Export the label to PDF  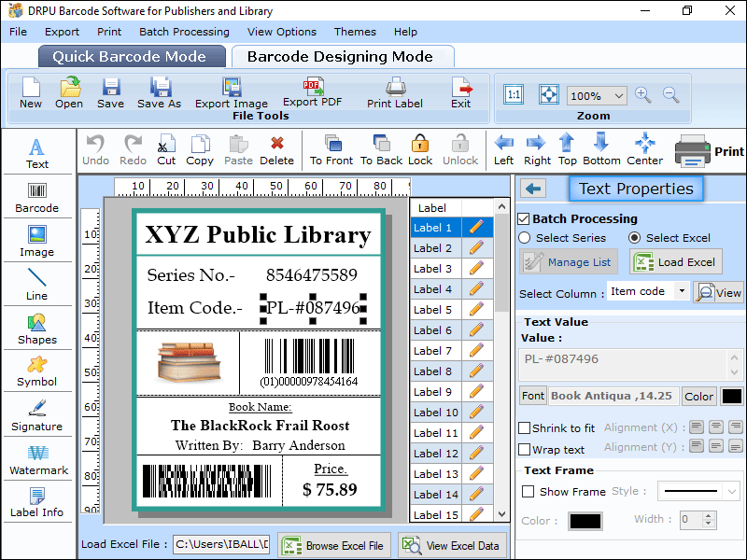pyautogui.click(x=313, y=91)
